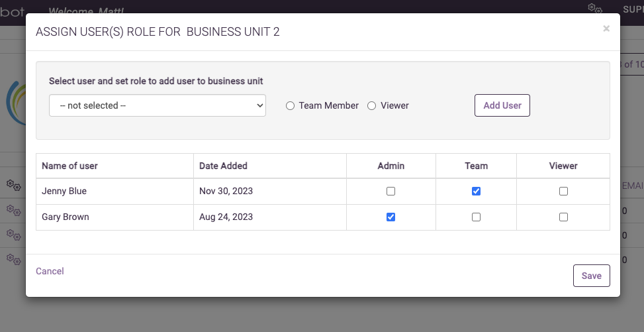Screen dimensions: 644x332
Task: Uncheck Team role for Jenny Blue
Action: pos(476,191)
